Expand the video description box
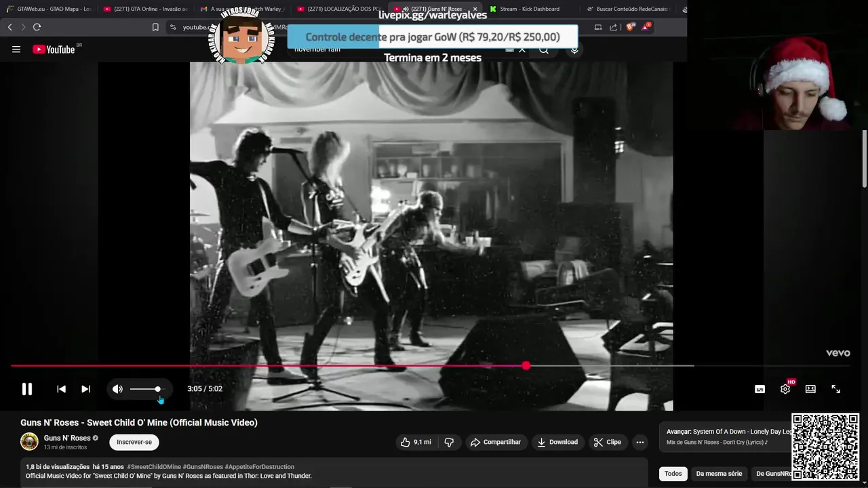 tap(334, 472)
